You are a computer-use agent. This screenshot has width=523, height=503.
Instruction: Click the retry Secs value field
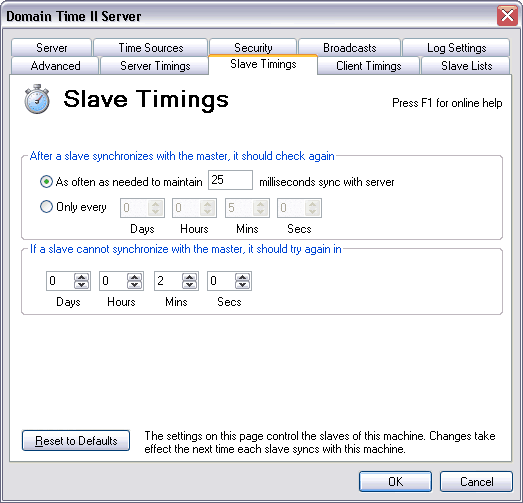click(221, 281)
